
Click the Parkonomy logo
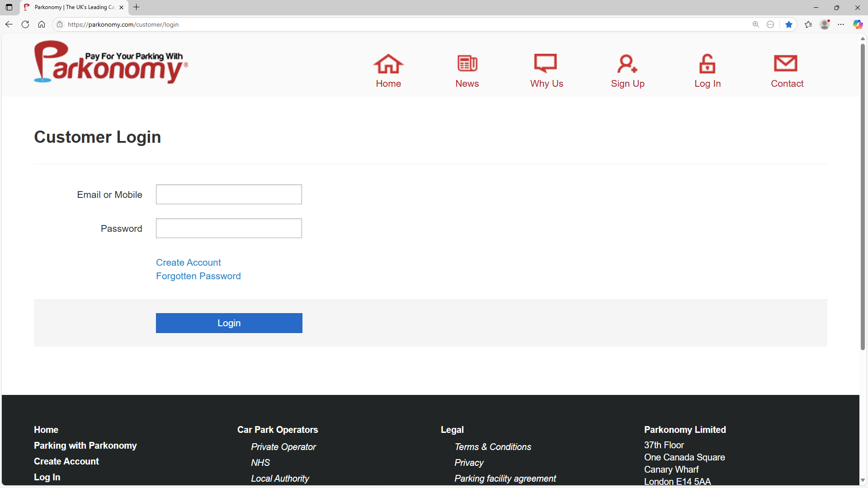tap(111, 62)
